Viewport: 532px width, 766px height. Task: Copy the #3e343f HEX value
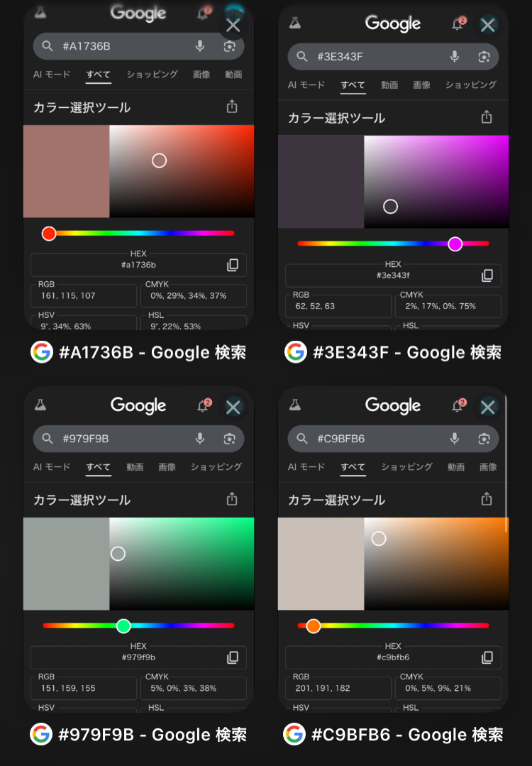(x=487, y=275)
